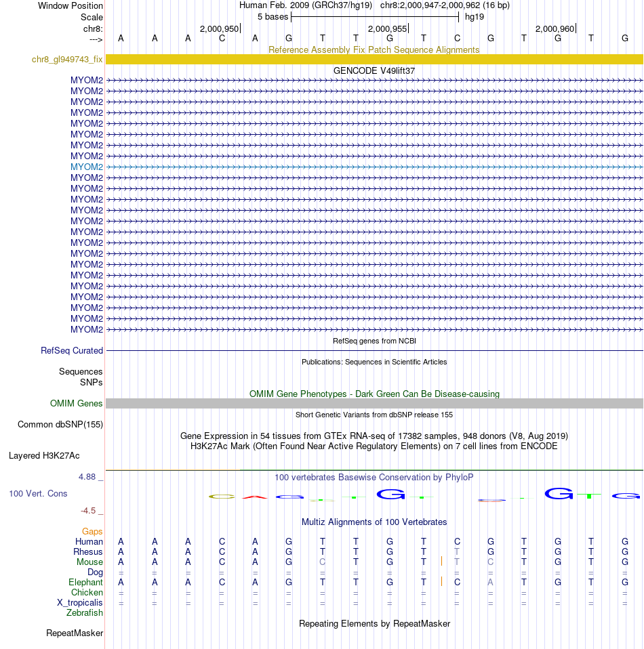
Task: Open Short Genetic Variants from dbSNP 155 title
Action: click(374, 415)
